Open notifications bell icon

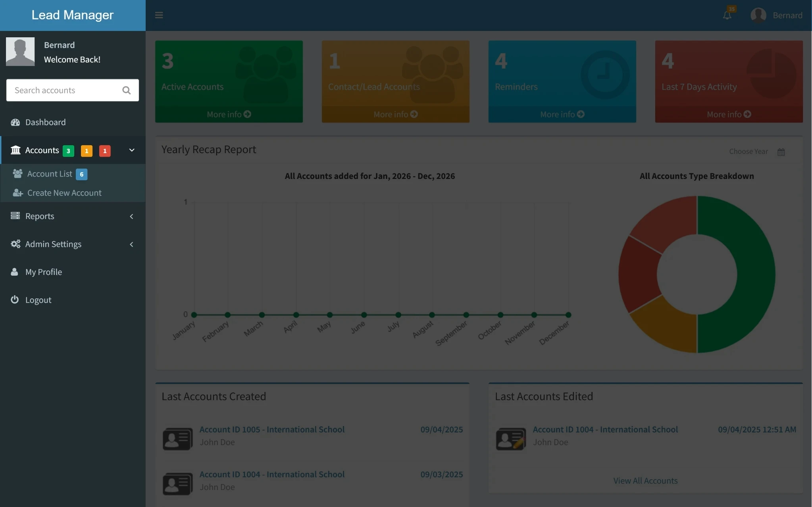727,15
